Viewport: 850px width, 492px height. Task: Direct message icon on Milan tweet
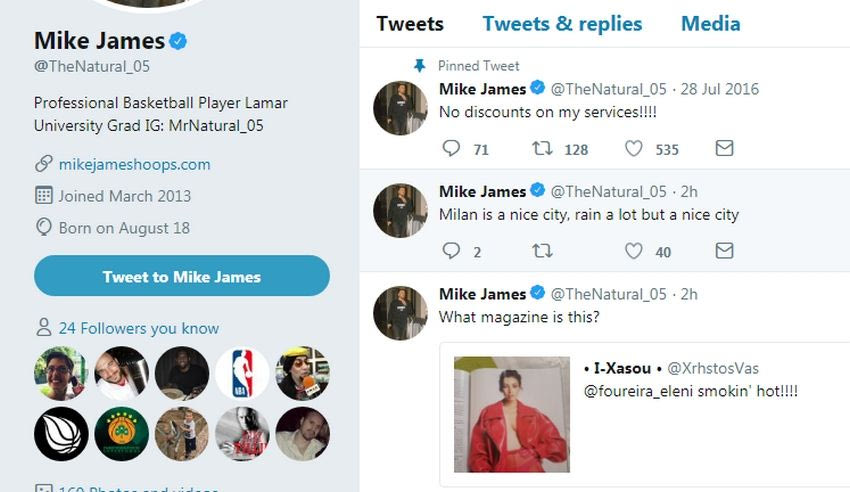pos(724,251)
